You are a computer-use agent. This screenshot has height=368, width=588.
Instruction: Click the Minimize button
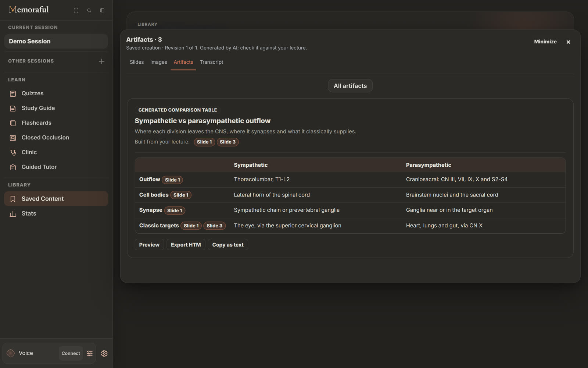pos(545,42)
